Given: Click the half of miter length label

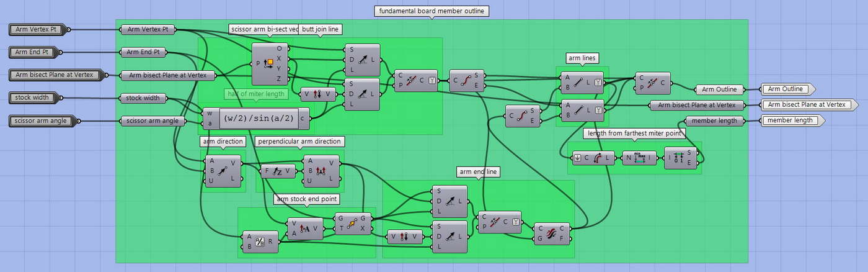Looking at the screenshot, I should (255, 94).
